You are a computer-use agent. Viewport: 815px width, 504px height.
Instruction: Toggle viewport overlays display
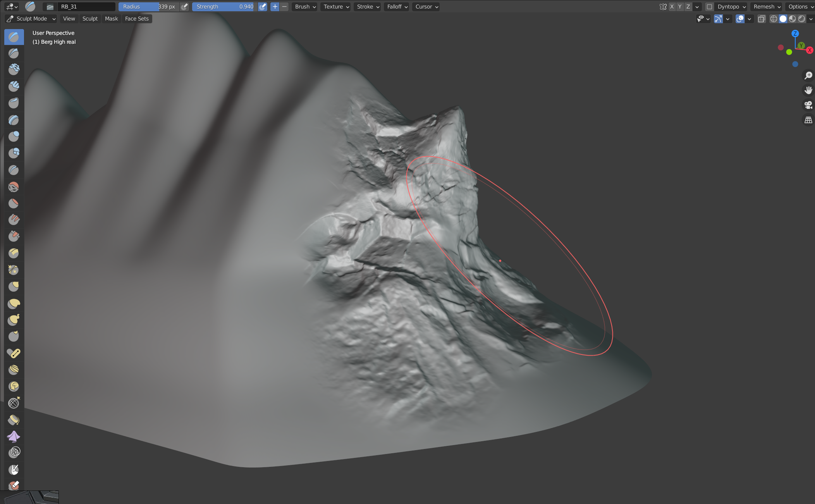click(740, 19)
